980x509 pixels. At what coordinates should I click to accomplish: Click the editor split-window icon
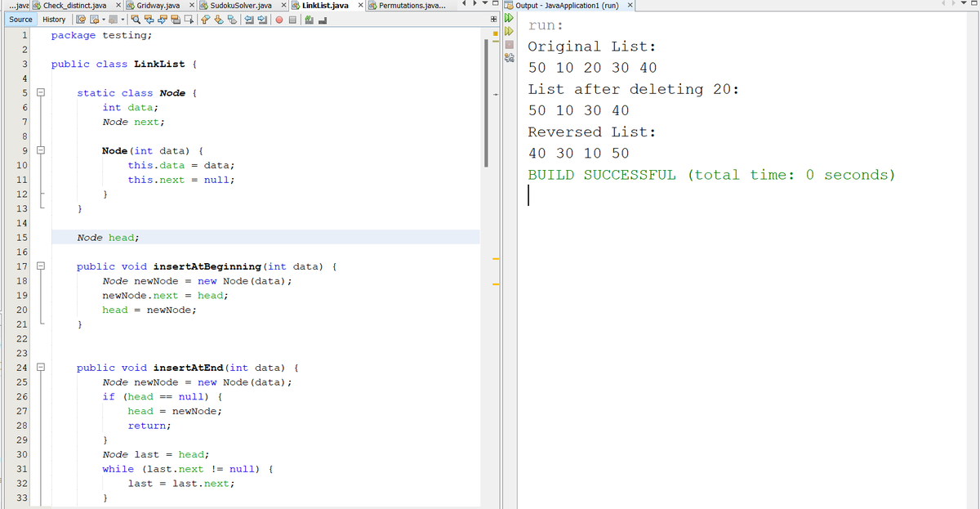tap(494, 19)
